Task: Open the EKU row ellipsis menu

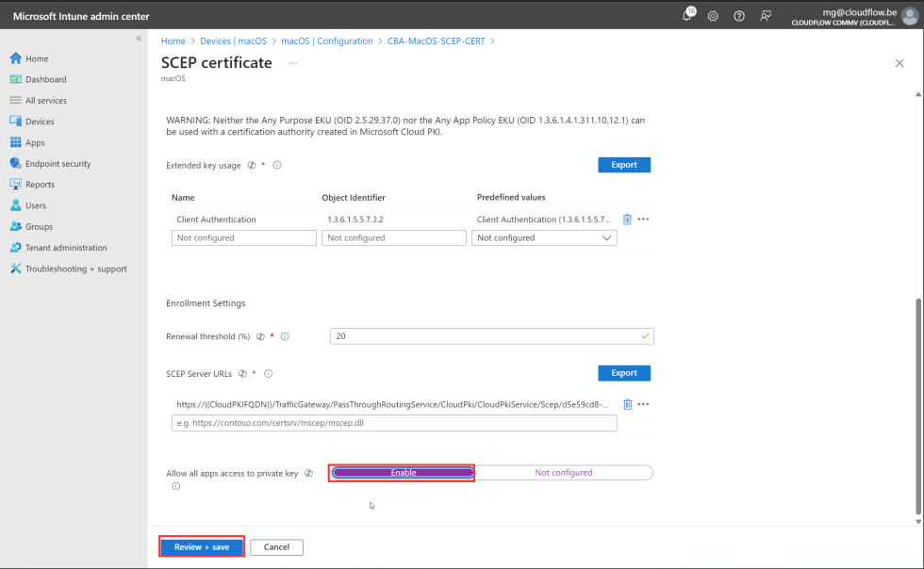Action: point(643,219)
